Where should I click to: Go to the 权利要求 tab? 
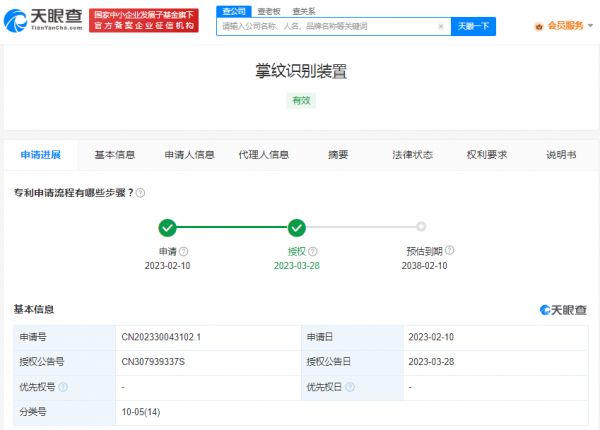487,155
